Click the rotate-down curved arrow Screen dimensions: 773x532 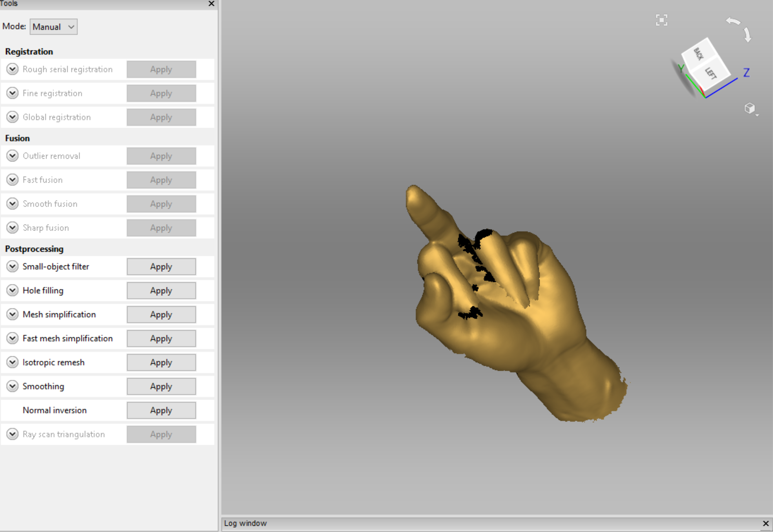coord(747,35)
